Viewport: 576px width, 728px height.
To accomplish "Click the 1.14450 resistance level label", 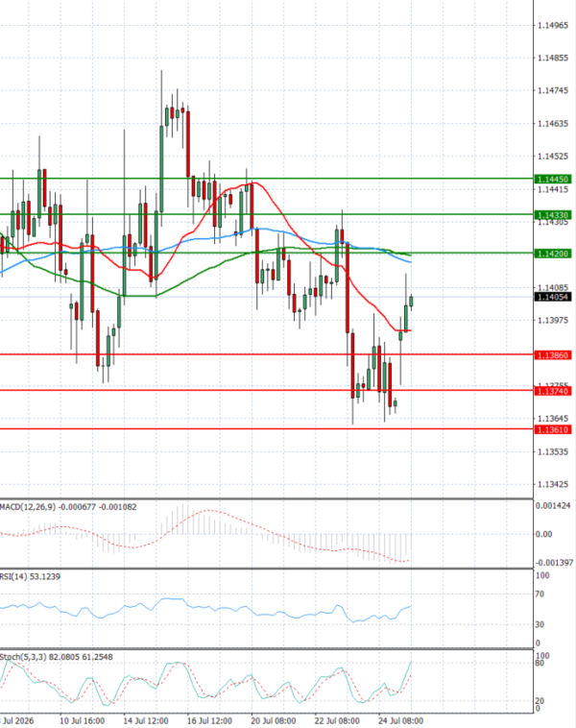I will pos(552,180).
